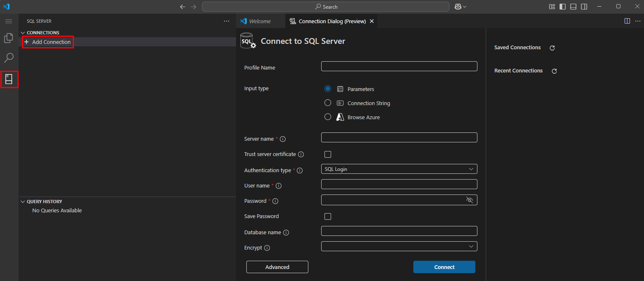Open the Advanced connection options
The width and height of the screenshot is (644, 281).
coord(277,267)
